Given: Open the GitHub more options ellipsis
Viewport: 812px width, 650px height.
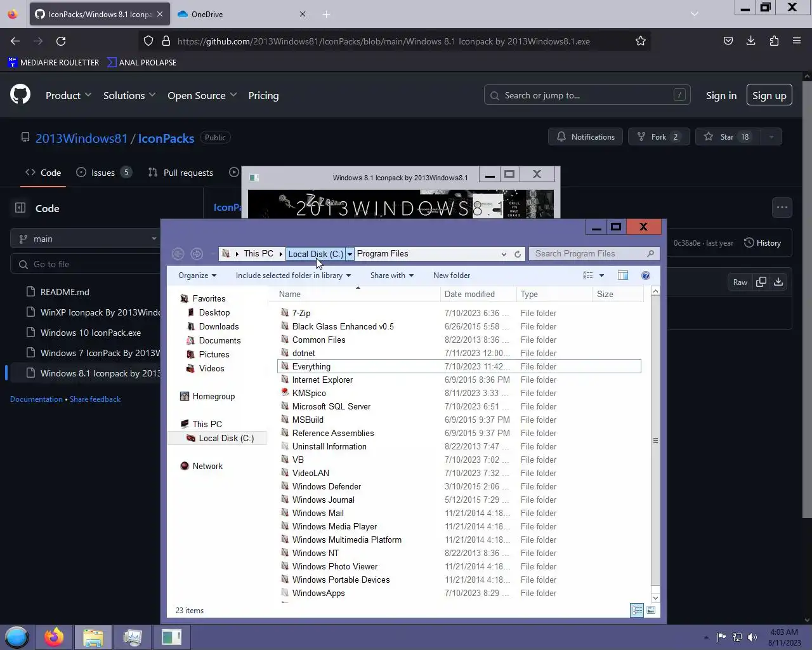Looking at the screenshot, I should point(782,207).
